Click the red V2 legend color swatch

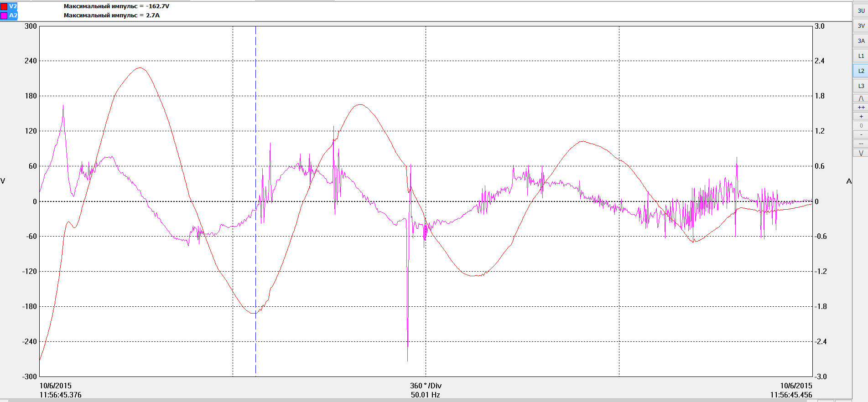point(4,6)
